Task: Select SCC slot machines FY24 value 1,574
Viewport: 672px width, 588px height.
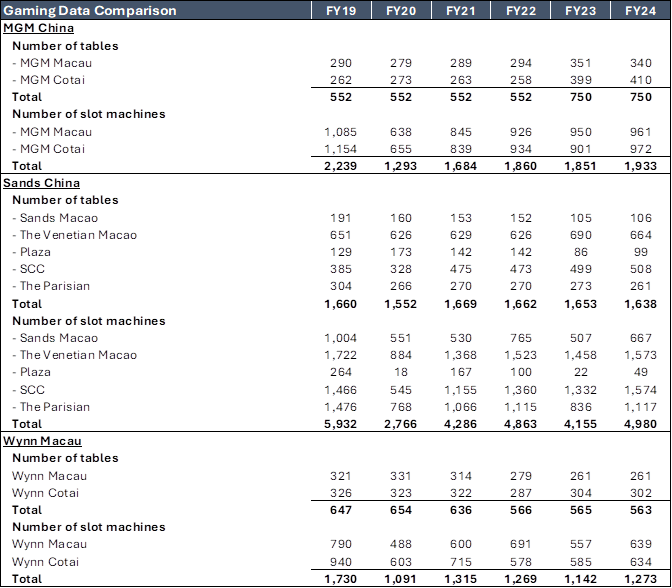Action: [641, 390]
